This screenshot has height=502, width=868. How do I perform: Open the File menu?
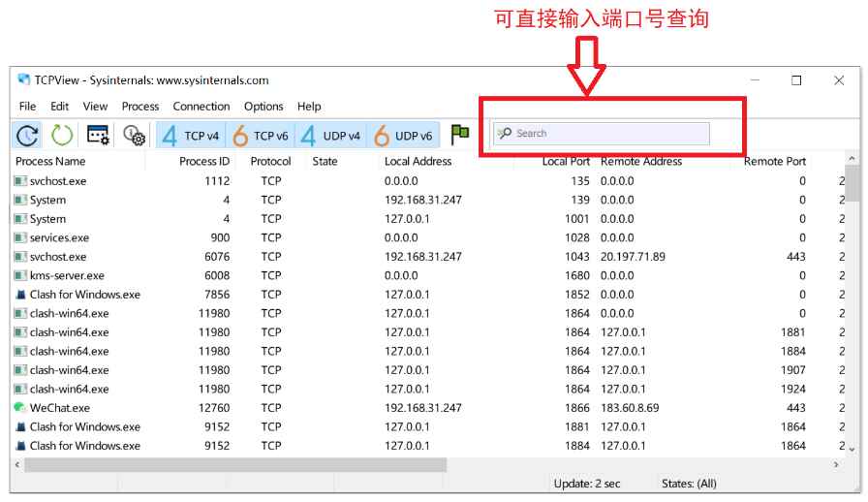(x=27, y=107)
